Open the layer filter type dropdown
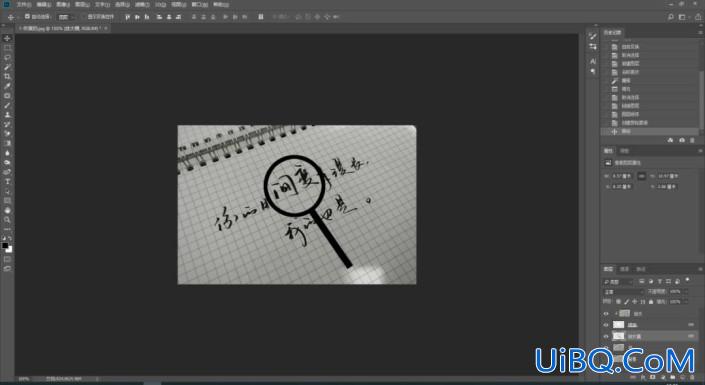 pyautogui.click(x=618, y=282)
